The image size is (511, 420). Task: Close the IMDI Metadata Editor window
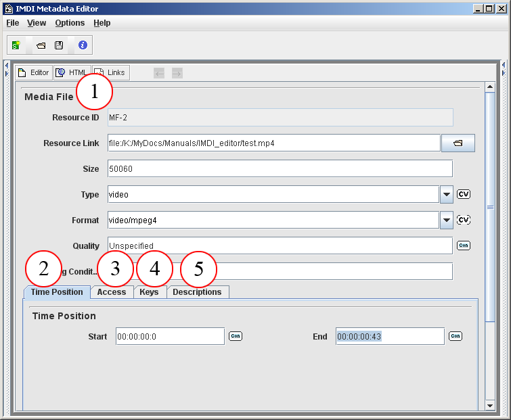(501, 9)
